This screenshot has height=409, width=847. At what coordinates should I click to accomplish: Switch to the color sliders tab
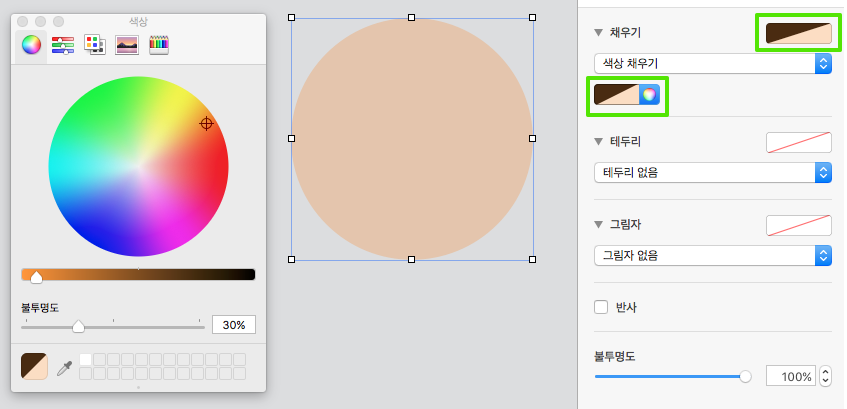click(x=63, y=45)
